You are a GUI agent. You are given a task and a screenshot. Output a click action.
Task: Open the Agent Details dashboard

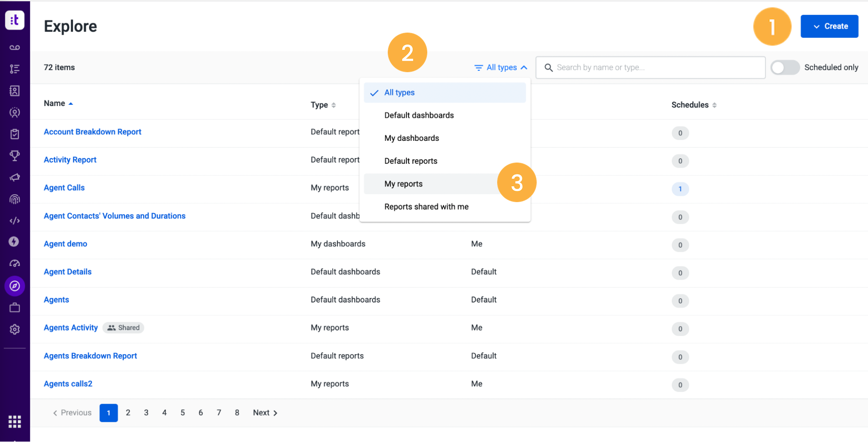point(68,272)
